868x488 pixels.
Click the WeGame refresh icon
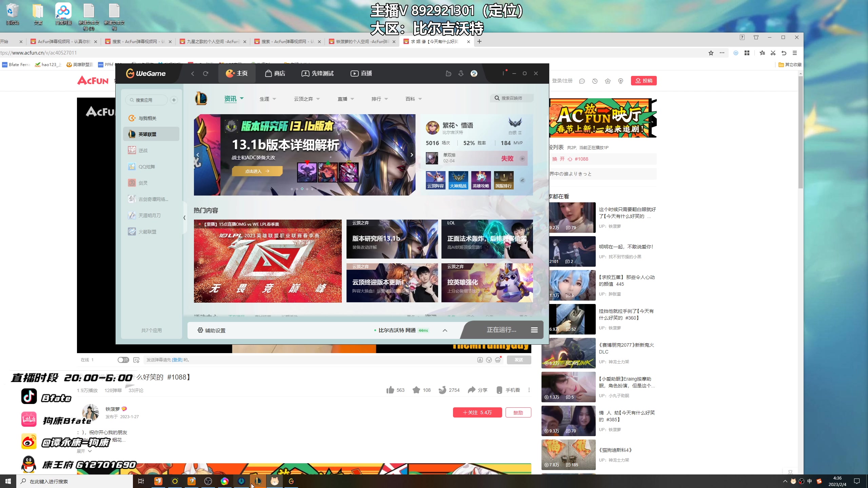(205, 74)
